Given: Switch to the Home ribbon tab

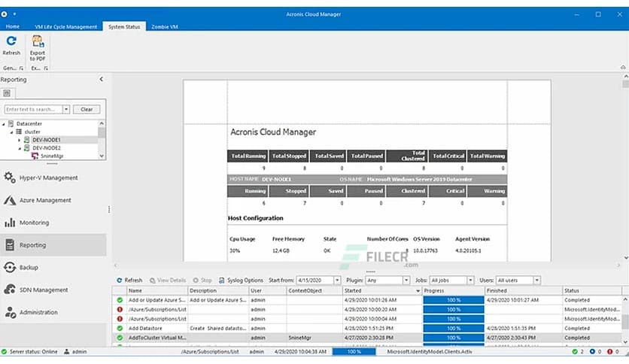Looking at the screenshot, I should (x=13, y=26).
